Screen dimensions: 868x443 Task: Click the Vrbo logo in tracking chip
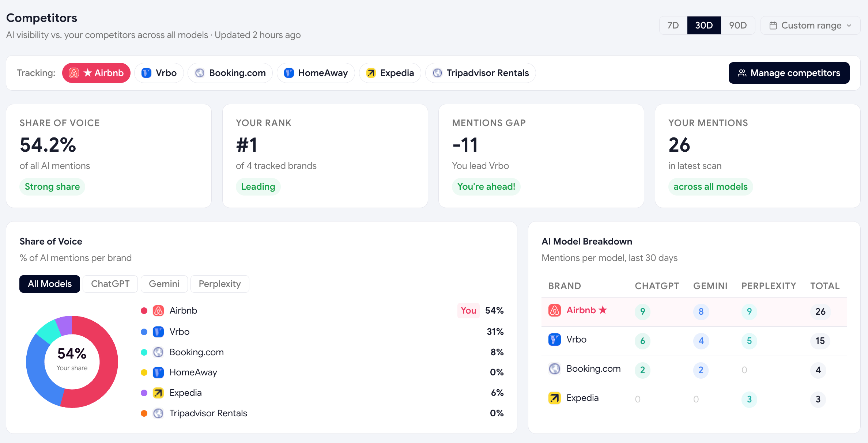pyautogui.click(x=146, y=73)
